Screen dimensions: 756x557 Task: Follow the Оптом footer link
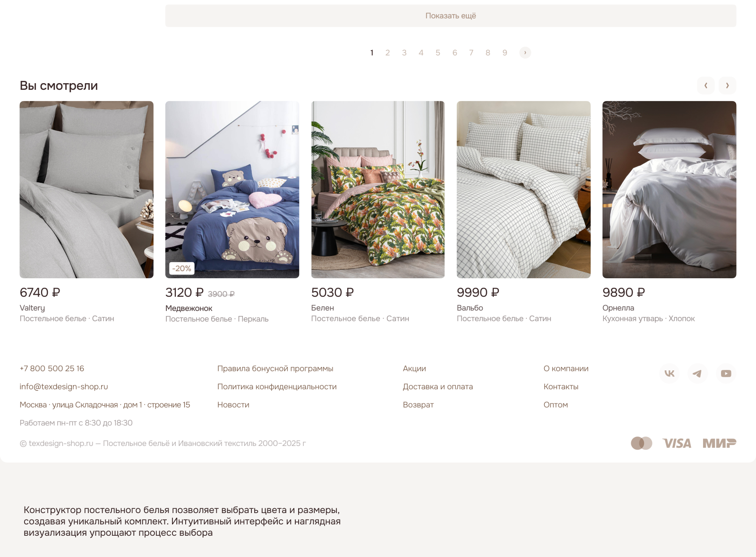click(x=556, y=404)
